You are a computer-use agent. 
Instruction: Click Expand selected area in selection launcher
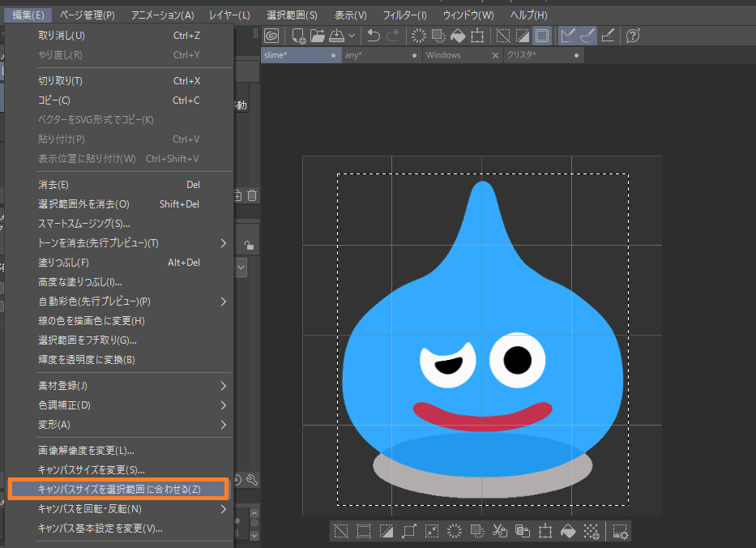click(409, 531)
